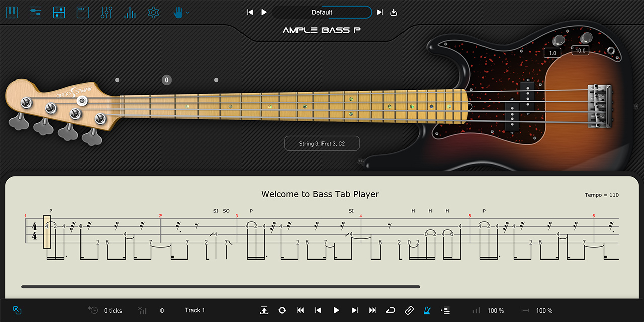The height and width of the screenshot is (322, 644).
Task: Click the blue hand icon
Action: tap(178, 12)
